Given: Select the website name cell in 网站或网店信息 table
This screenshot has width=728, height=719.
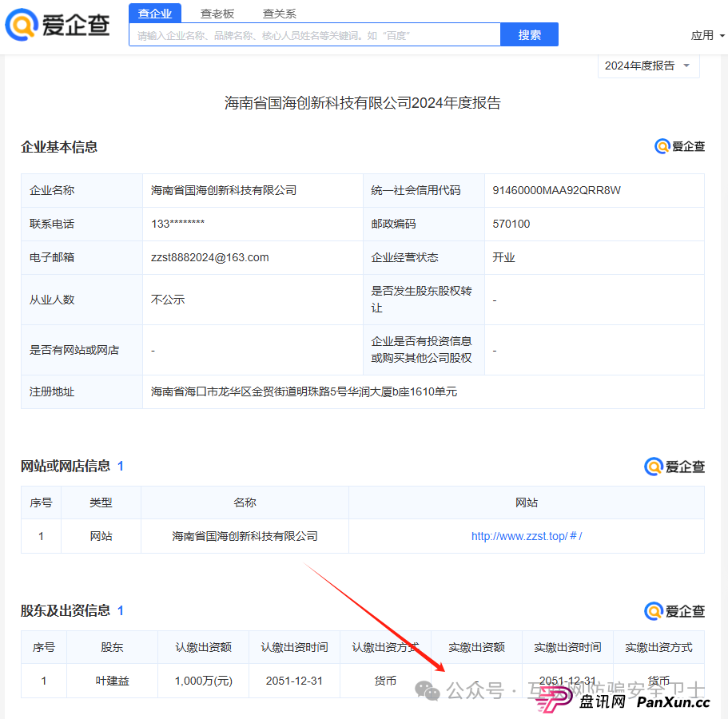Looking at the screenshot, I should pos(245,536).
